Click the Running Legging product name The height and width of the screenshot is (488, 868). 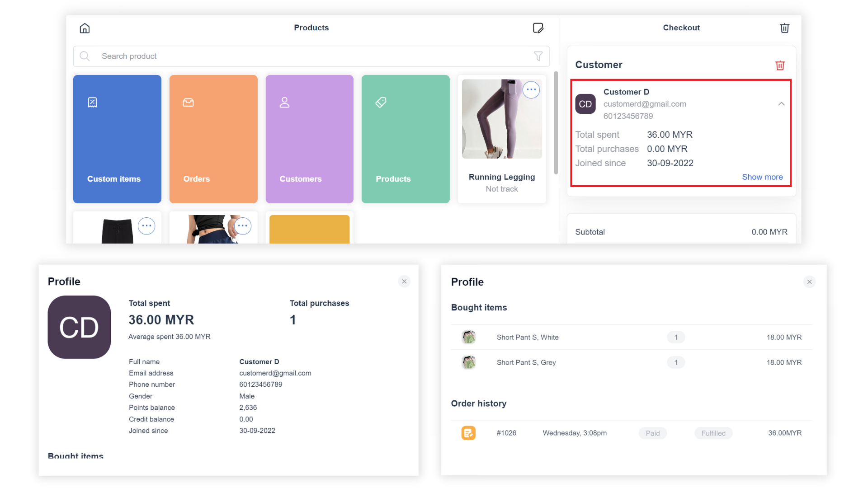(x=502, y=177)
